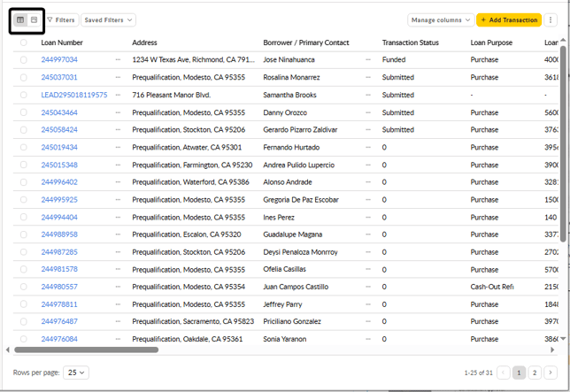This screenshot has height=392, width=570.
Task: Open the ellipsis menu beside Fernando Hurtado
Action: 368,147
